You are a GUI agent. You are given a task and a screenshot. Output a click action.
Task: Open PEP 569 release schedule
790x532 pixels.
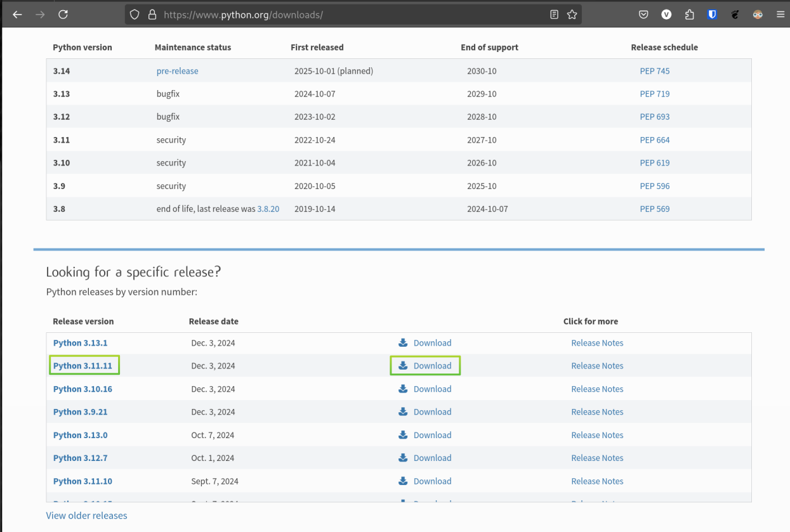tap(654, 209)
